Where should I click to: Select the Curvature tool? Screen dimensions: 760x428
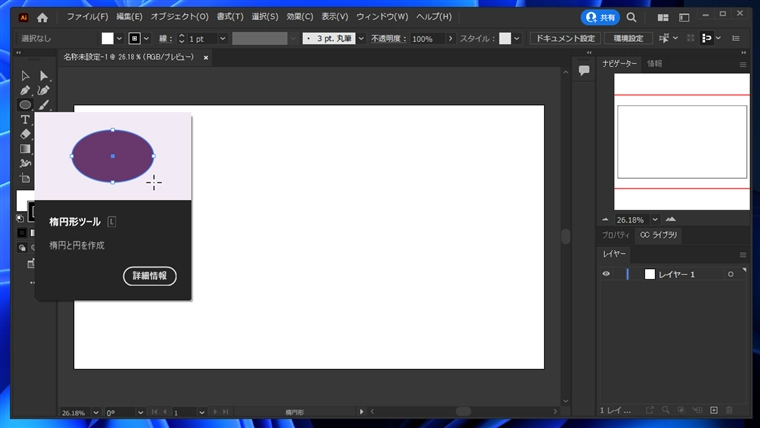pos(44,90)
